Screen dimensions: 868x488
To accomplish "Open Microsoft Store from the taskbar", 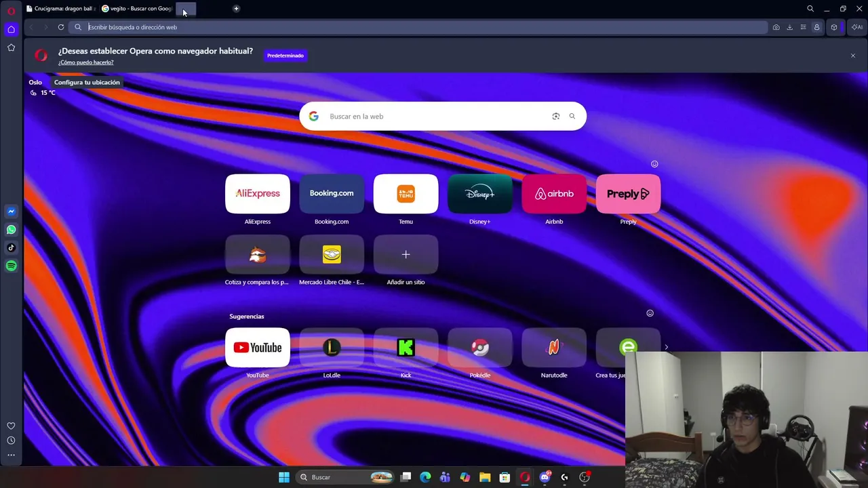I will [x=505, y=477].
